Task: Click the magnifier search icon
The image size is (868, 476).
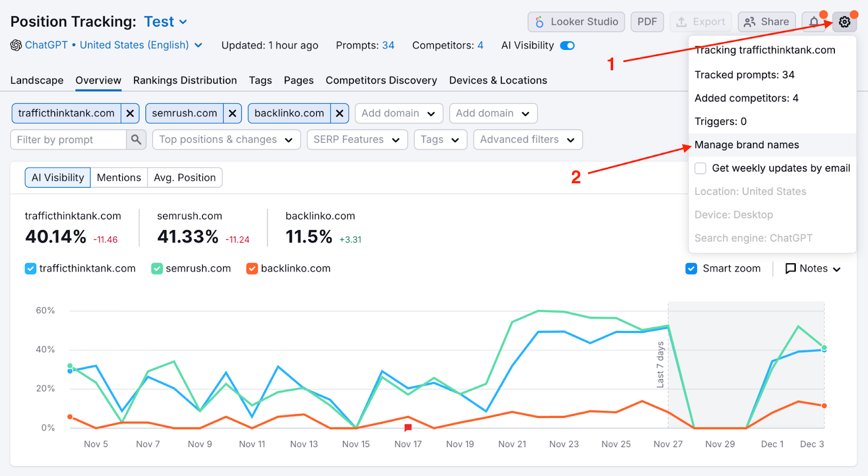Action: [136, 139]
